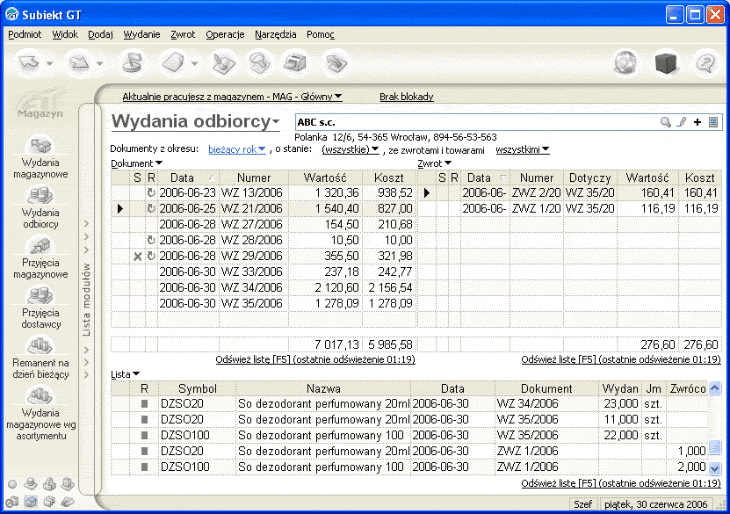Open the Przyjęcia magazynowe module icon
Viewport: 730px width, 514px height.
coord(41,245)
